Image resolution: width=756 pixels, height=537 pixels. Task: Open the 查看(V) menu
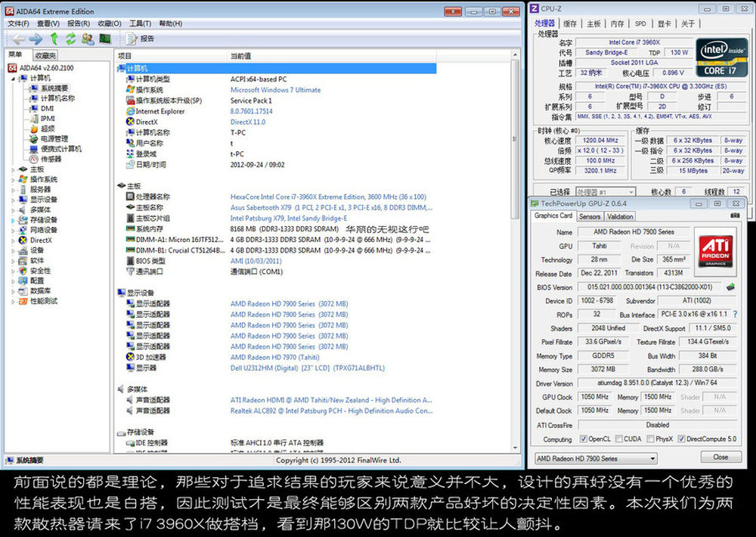pyautogui.click(x=48, y=23)
